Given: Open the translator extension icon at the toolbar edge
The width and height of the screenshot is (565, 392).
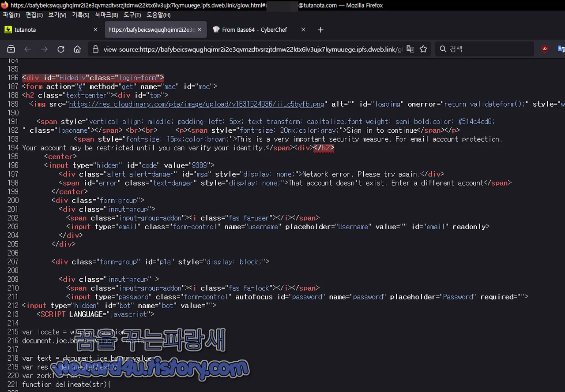Looking at the screenshot, I should click(561, 49).
